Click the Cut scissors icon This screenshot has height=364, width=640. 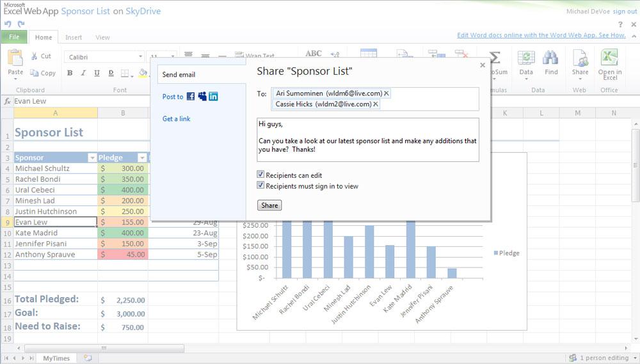pyautogui.click(x=35, y=56)
